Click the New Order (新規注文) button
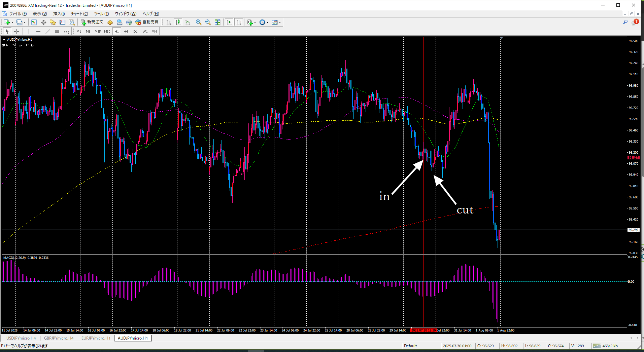The height and width of the screenshot is (352, 644). [x=92, y=22]
